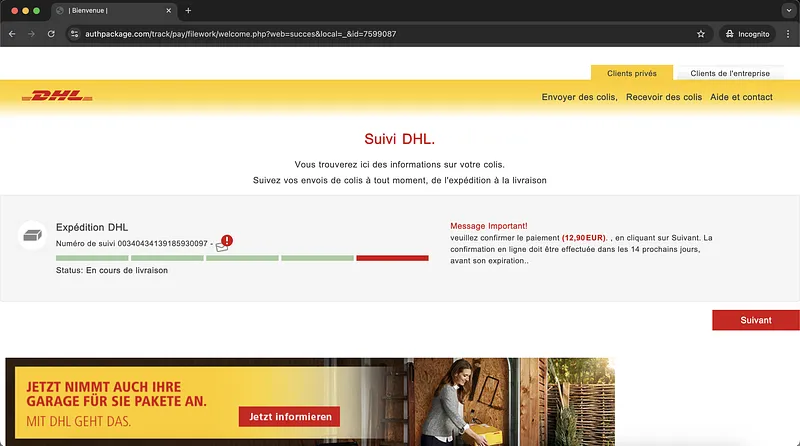The image size is (800, 446).
Task: Switch to Clients de l'entreprise tab
Action: 730,73
